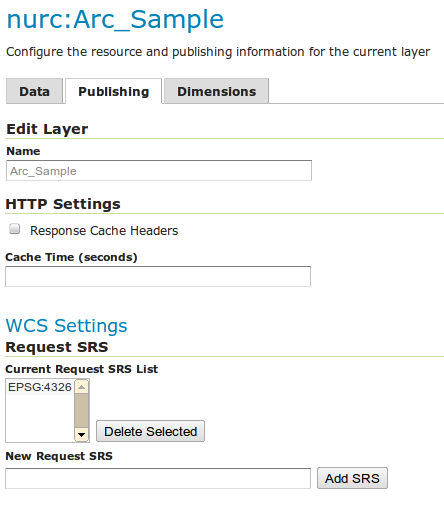
Task: Click the SRS list scroll-up arrow
Action: point(81,387)
